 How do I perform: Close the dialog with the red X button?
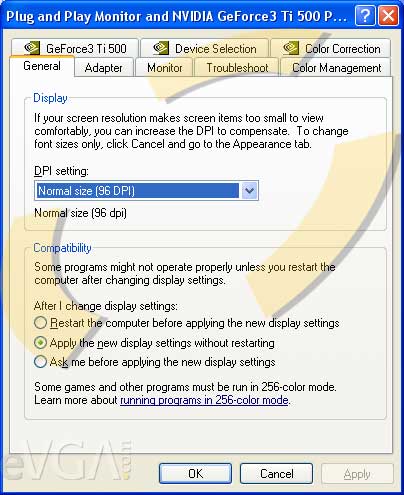click(388, 15)
